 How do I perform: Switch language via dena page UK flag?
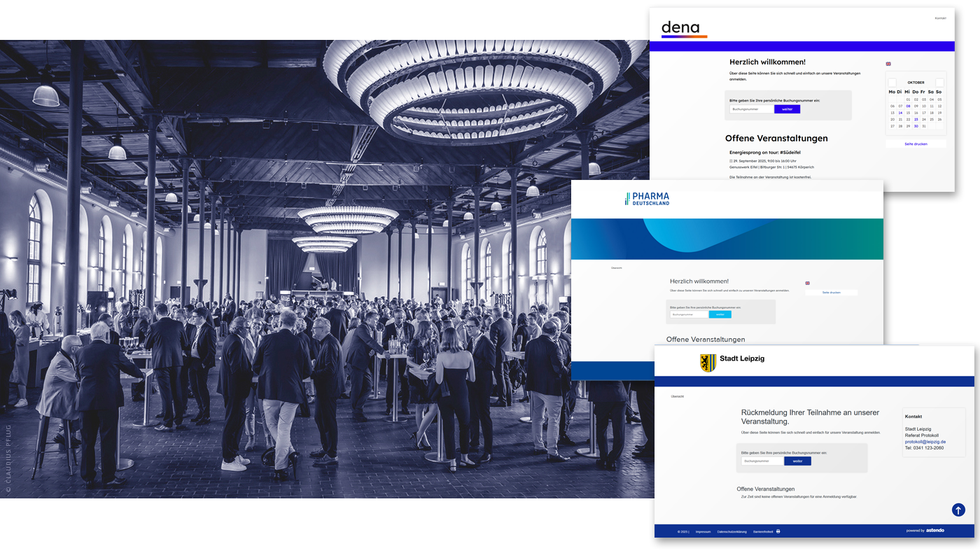point(888,64)
